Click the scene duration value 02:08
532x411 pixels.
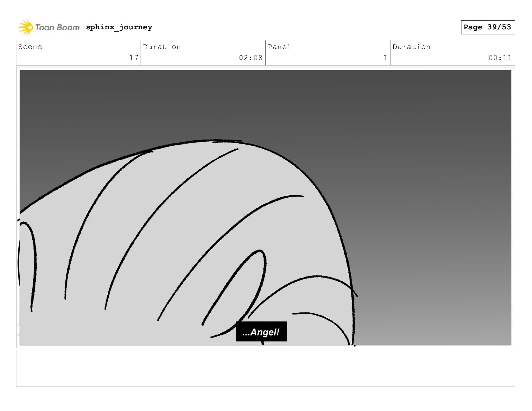tap(251, 58)
